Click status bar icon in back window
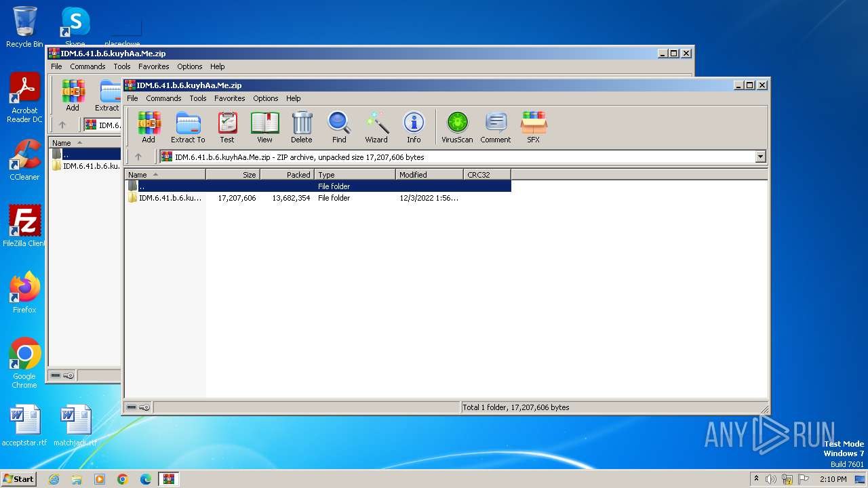 [x=62, y=375]
